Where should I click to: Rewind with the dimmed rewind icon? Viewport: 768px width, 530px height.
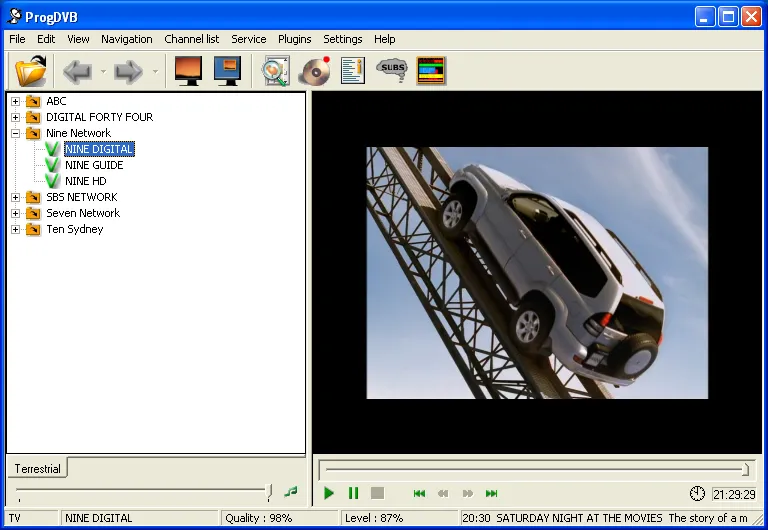(443, 493)
